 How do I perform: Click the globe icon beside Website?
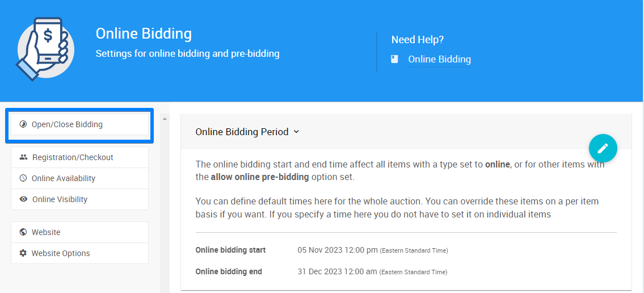23,232
